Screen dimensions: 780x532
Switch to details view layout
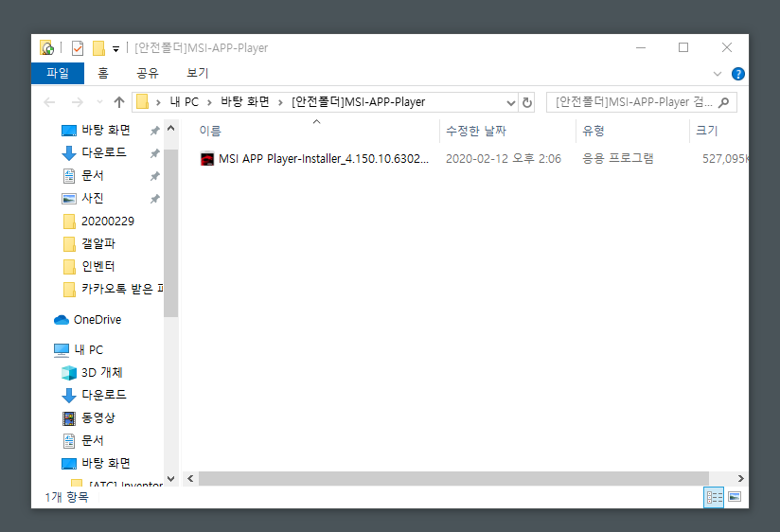point(714,497)
